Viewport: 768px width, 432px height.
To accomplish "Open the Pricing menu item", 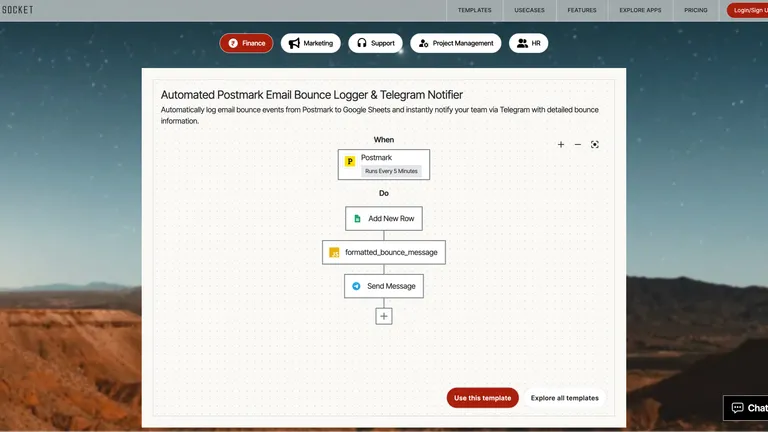I will click(696, 10).
